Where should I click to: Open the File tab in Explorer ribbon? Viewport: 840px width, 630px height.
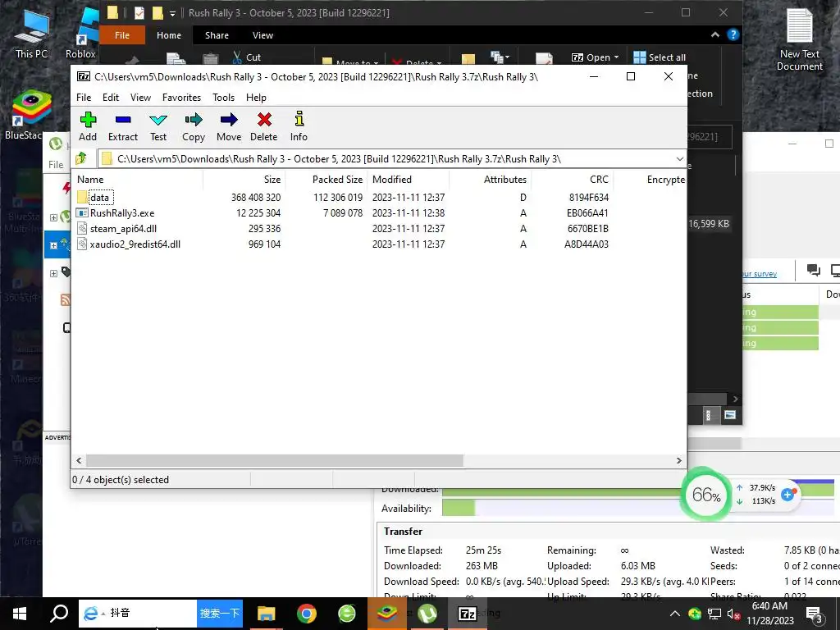(x=122, y=35)
